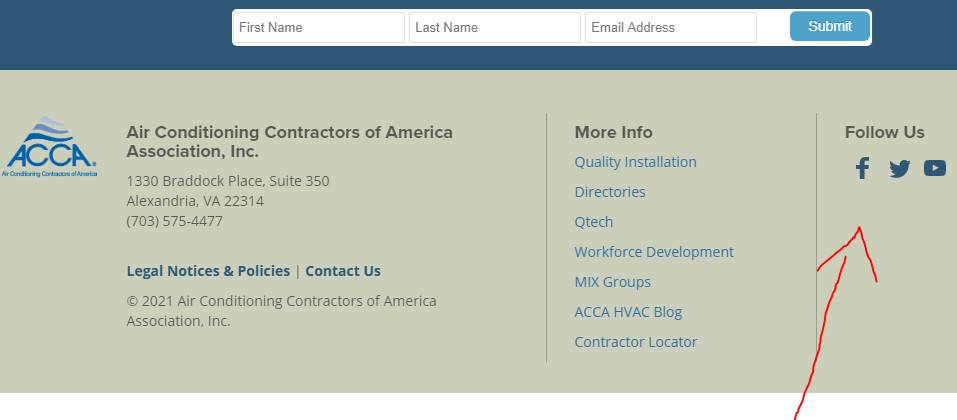Open the MIX Groups link
This screenshot has height=420, width=957.
coord(612,281)
